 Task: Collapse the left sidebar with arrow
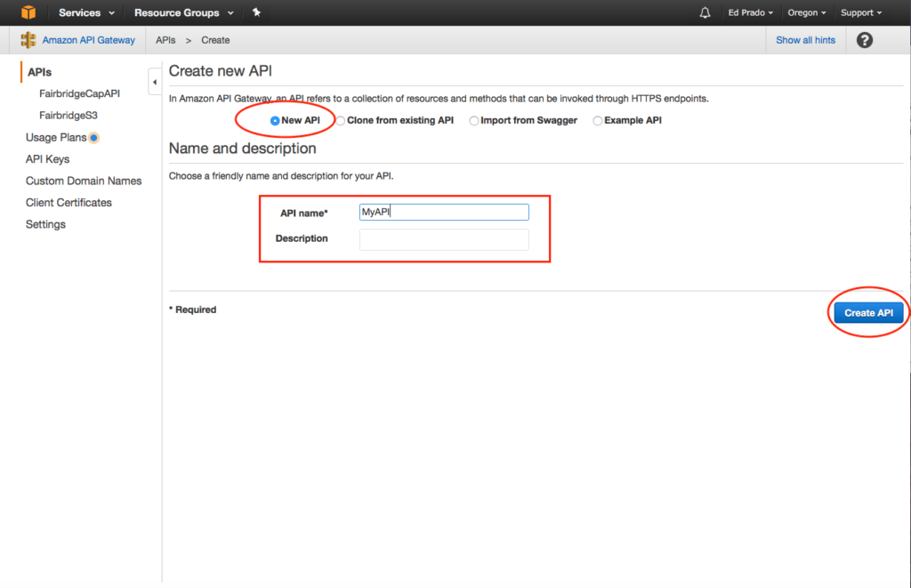[x=155, y=82]
